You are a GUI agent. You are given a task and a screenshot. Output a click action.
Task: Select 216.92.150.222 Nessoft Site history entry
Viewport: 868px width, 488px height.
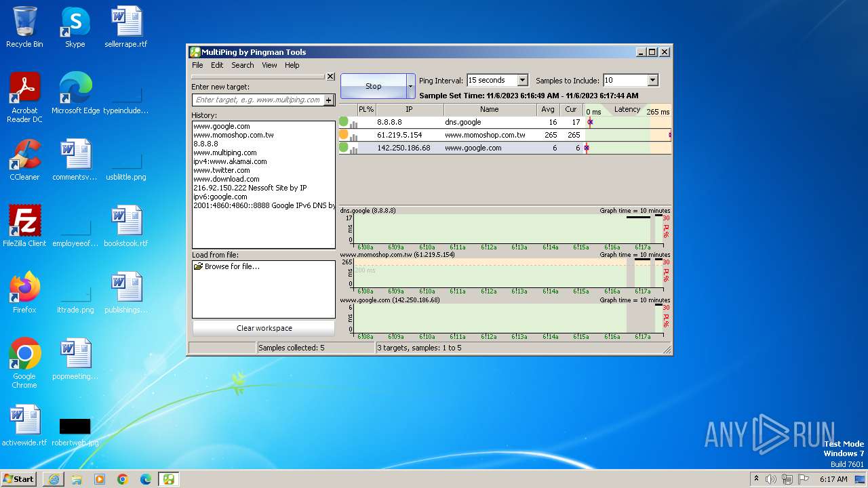(250, 188)
